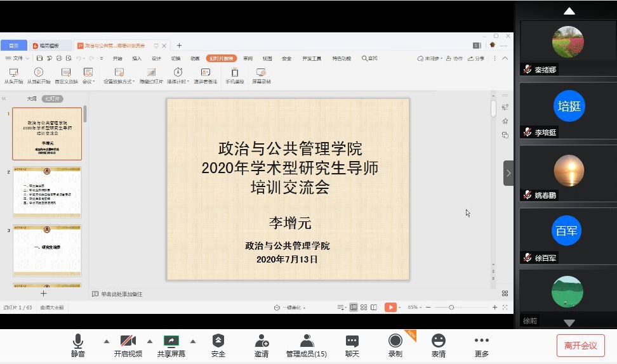The height and width of the screenshot is (364, 617).
Task: Expand the arrow next to 共享屏幕
Action: click(192, 341)
